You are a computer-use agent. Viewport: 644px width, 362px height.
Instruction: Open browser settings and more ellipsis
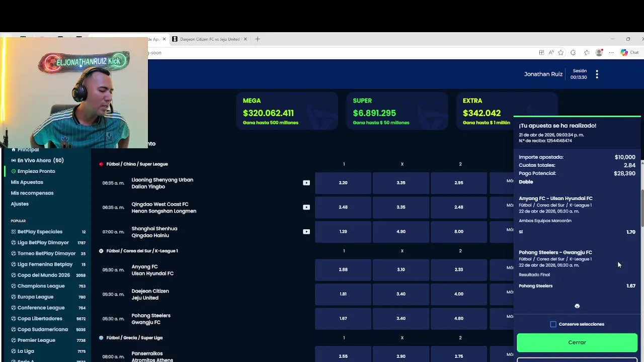(x=611, y=52)
